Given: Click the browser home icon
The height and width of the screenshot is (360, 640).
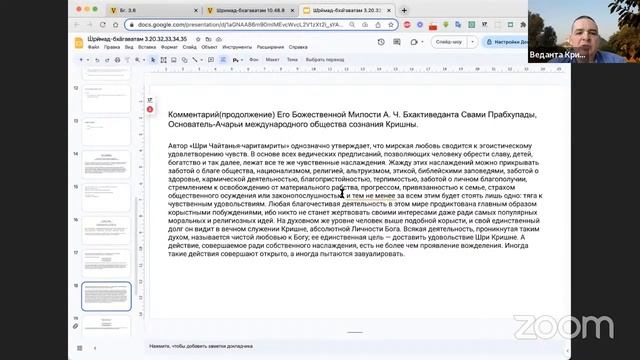Looking at the screenshot, I should (x=116, y=24).
